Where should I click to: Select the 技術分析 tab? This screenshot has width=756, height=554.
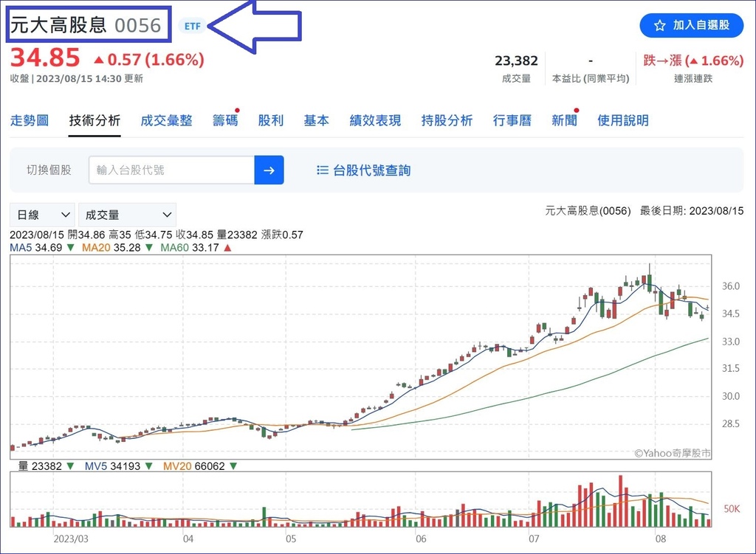94,120
